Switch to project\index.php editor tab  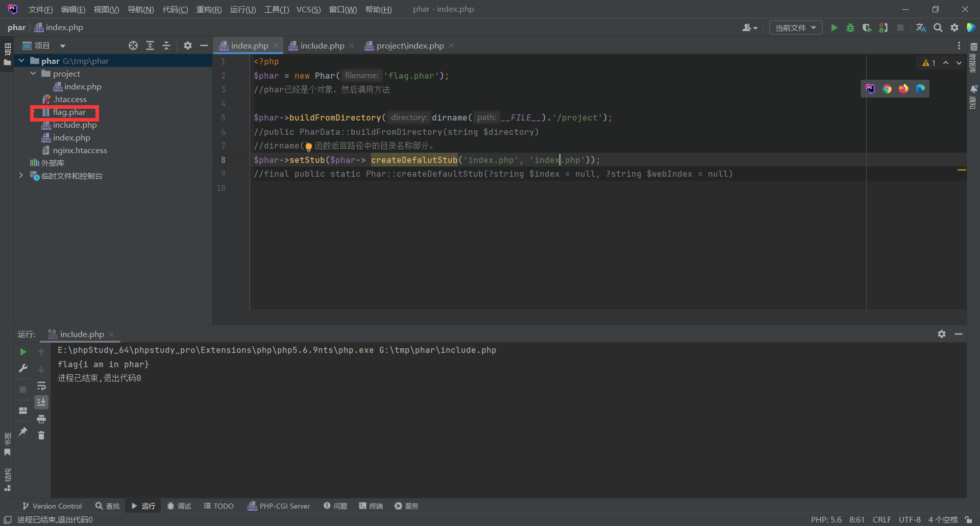pos(410,45)
